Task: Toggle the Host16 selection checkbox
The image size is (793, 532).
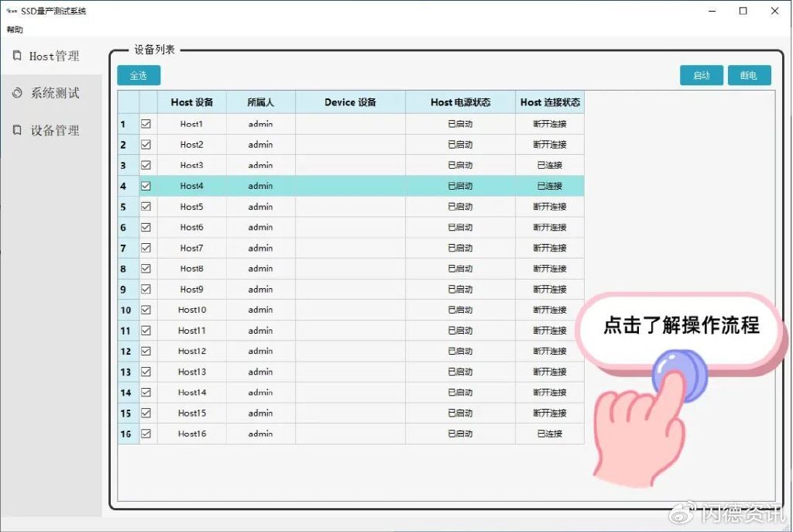Action: pos(146,434)
